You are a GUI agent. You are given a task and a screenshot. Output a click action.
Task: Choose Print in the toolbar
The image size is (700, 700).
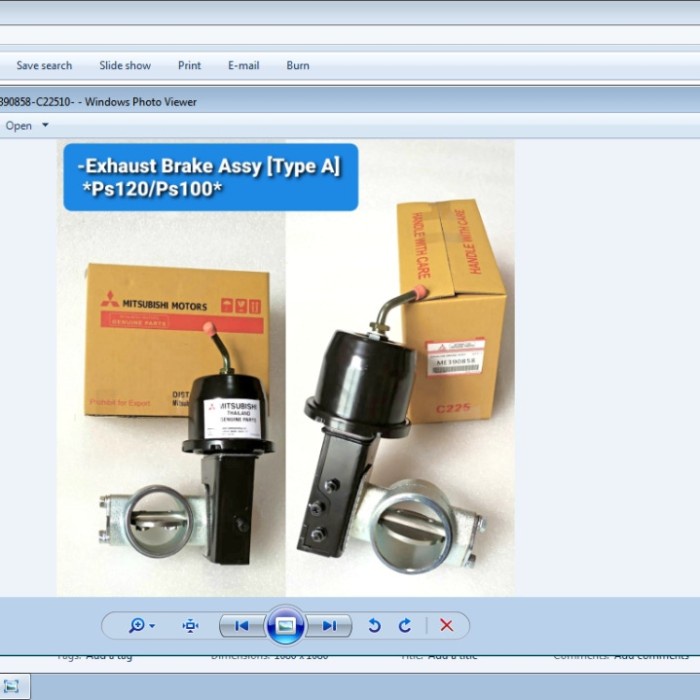(x=189, y=66)
